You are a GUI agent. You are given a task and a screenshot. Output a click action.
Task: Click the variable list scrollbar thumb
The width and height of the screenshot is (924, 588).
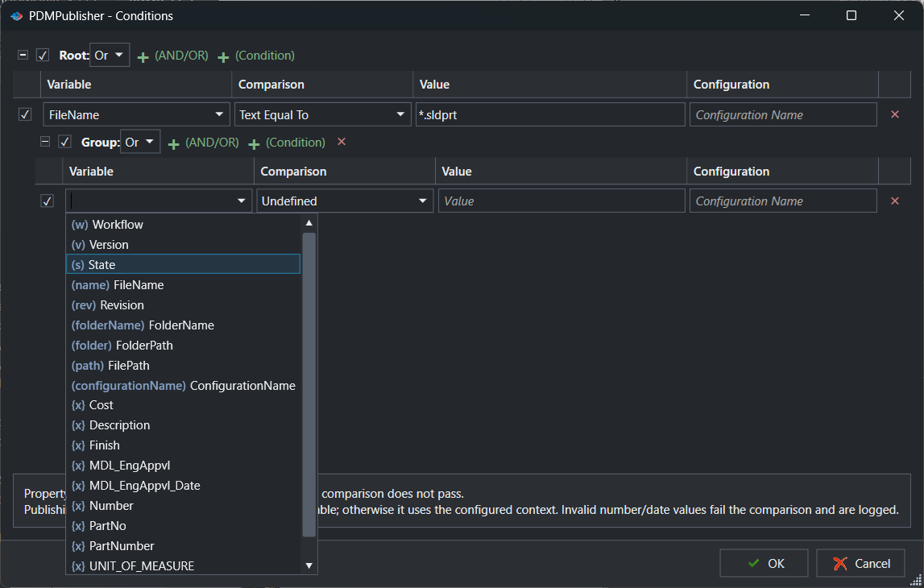pyautogui.click(x=309, y=385)
